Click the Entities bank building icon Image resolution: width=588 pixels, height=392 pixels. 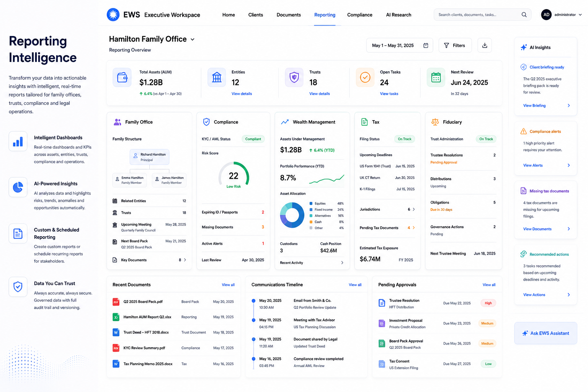217,77
